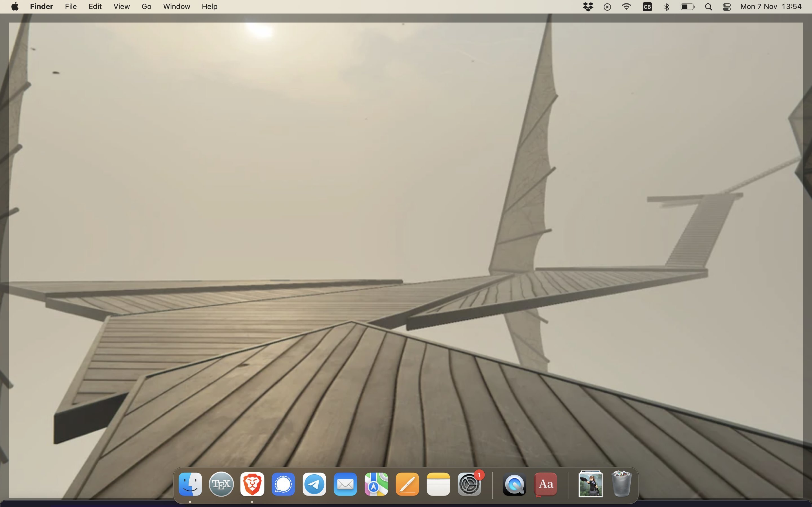
Task: Open the Notes app
Action: pos(438,484)
